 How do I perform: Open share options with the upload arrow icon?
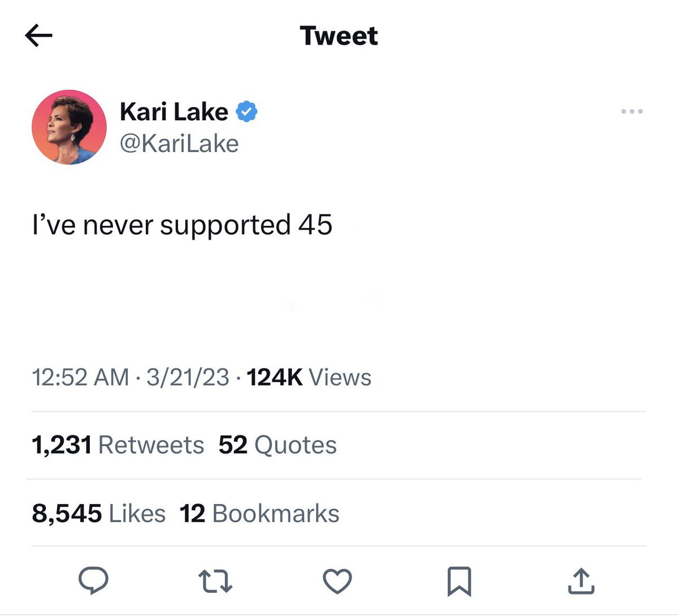581,581
